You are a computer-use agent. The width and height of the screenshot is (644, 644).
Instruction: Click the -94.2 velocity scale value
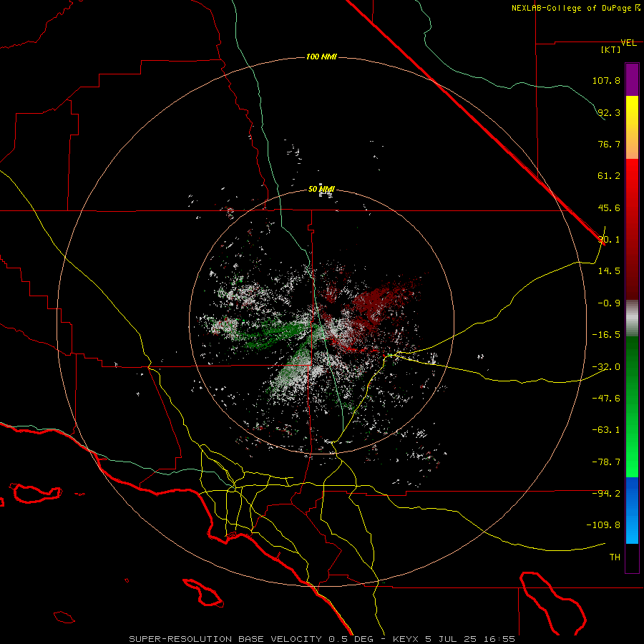point(606,494)
